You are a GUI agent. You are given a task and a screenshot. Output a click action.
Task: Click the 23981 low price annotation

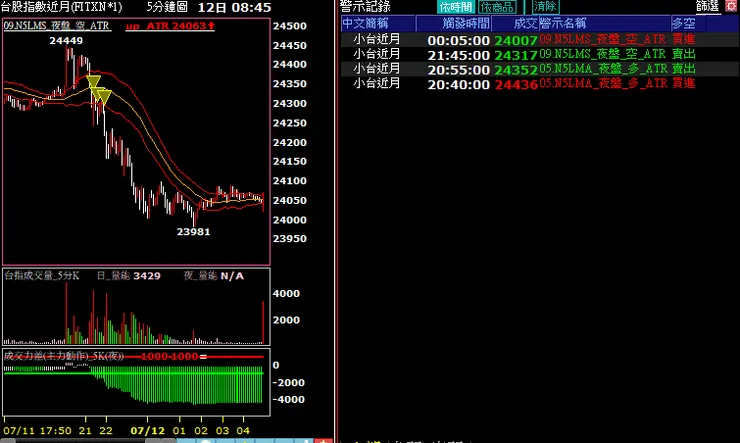click(x=193, y=232)
